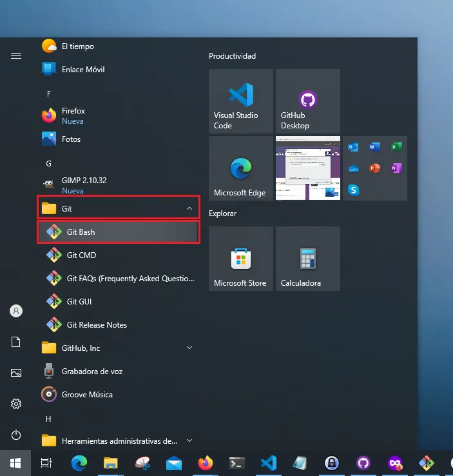Image resolution: width=453 pixels, height=476 pixels.
Task: Open Git Bash
Action: pos(119,232)
